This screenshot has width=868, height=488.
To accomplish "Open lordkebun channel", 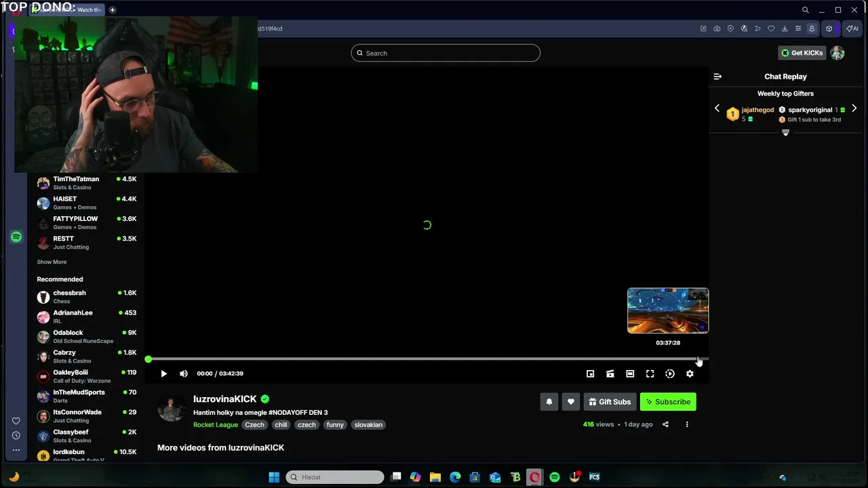I will pyautogui.click(x=87, y=455).
